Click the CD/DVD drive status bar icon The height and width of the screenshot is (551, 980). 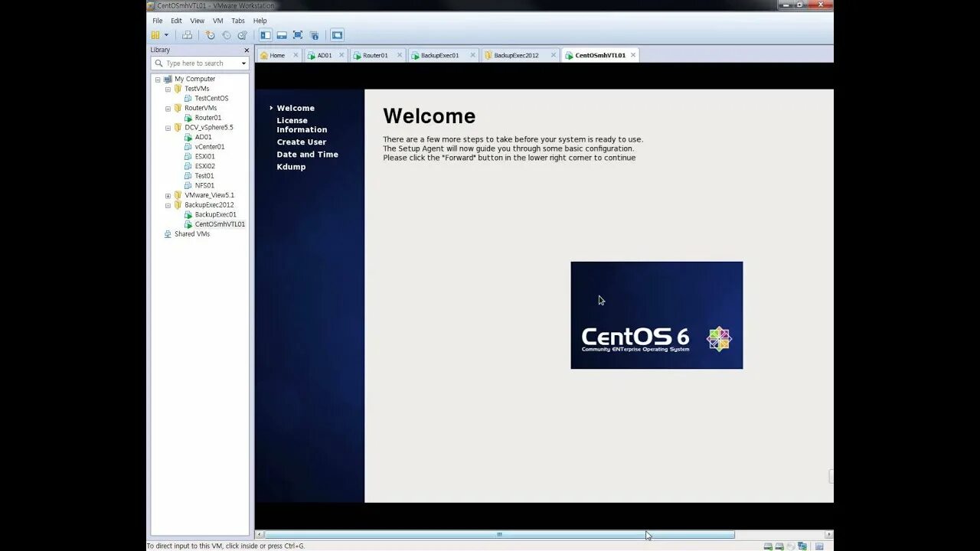[791, 546]
